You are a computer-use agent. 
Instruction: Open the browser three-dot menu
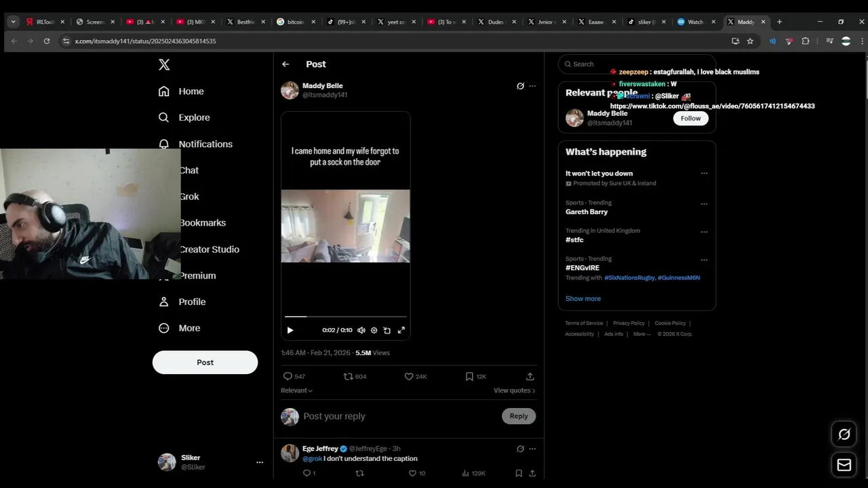point(863,41)
